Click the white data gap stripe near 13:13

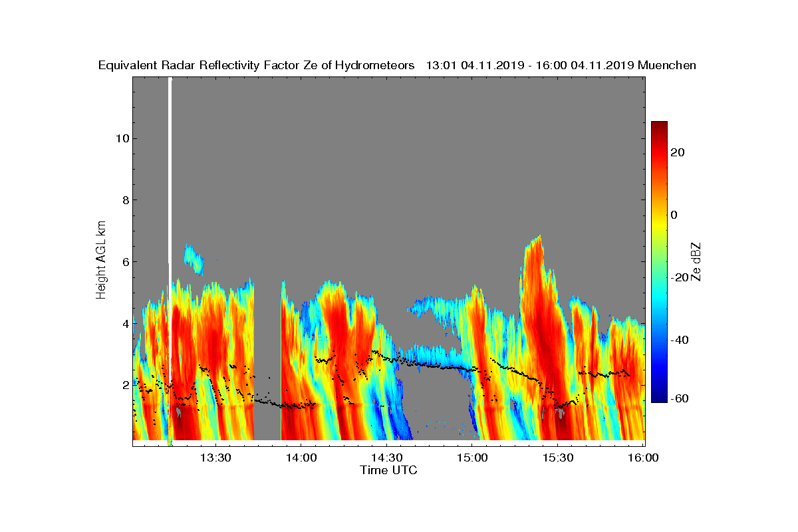click(170, 259)
